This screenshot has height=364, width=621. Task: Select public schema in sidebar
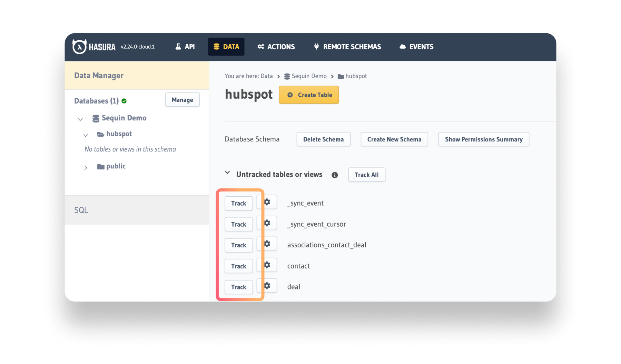(x=111, y=166)
